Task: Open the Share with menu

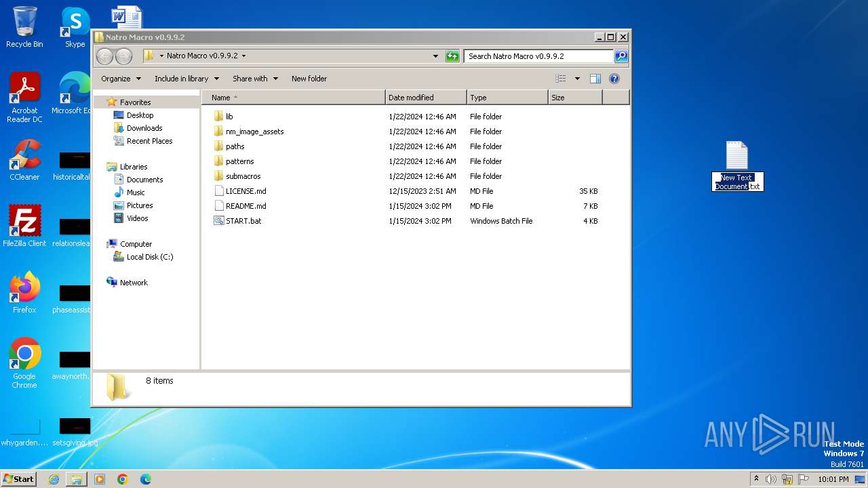Action: (255, 79)
